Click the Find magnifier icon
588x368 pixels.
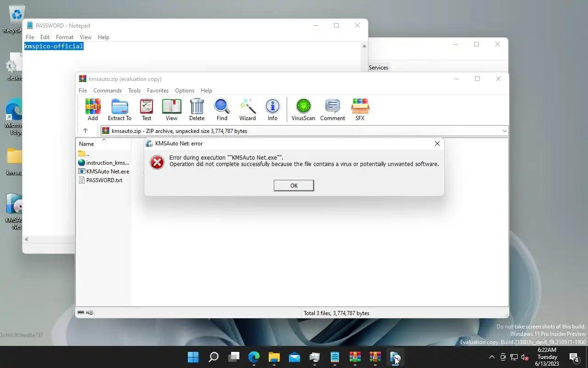point(222,110)
